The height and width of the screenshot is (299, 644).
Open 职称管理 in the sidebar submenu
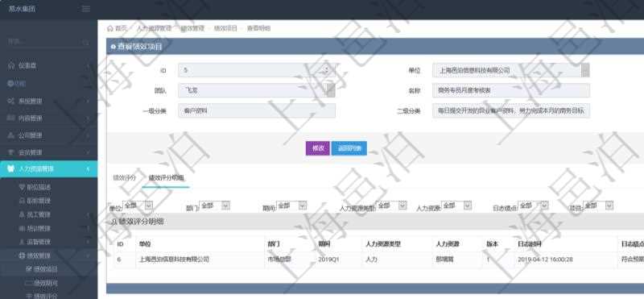pyautogui.click(x=39, y=201)
